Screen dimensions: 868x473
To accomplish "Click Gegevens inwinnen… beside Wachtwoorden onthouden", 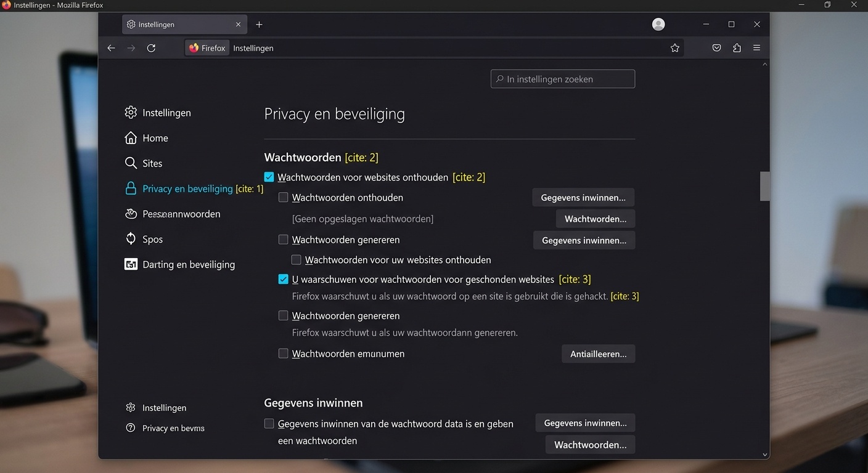I will [583, 198].
